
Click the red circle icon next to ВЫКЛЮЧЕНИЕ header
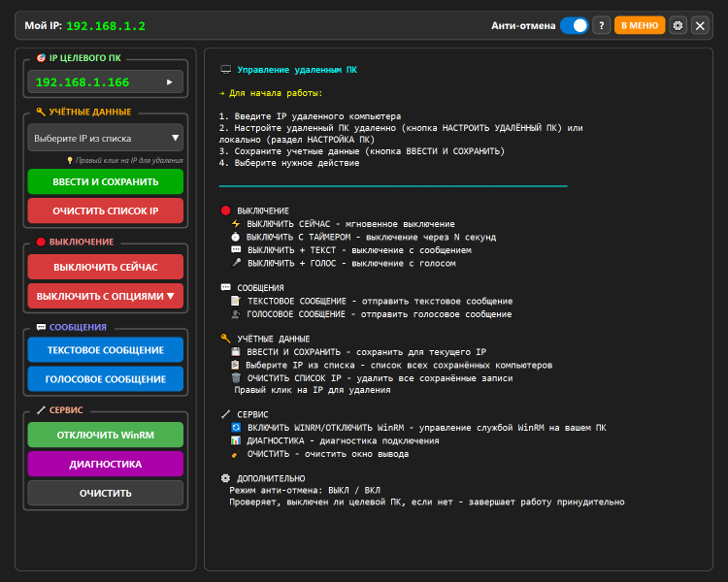41,242
